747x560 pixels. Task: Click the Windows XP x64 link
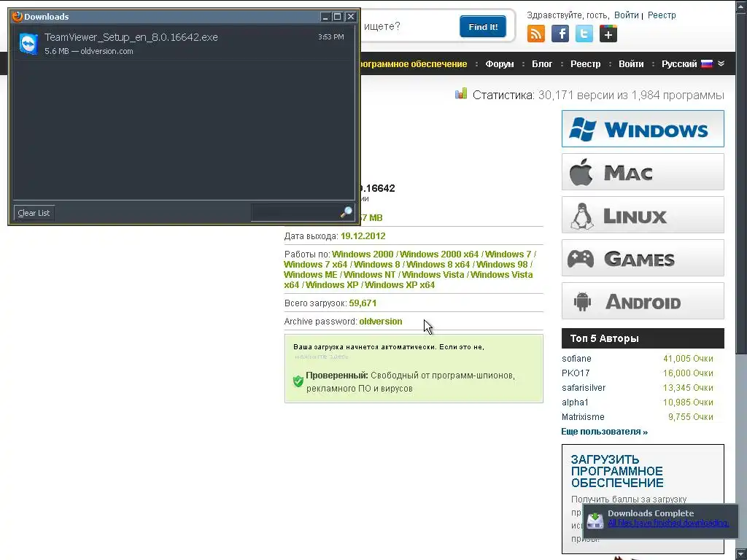pyautogui.click(x=400, y=285)
